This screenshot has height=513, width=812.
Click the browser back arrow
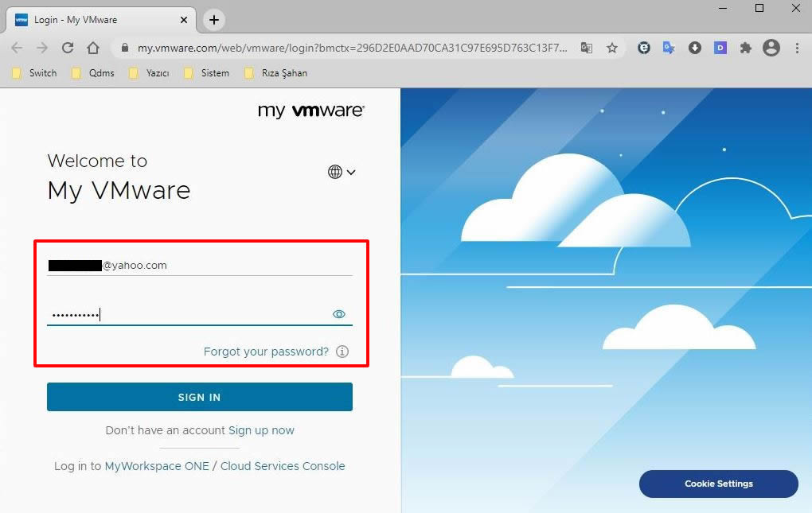(17, 48)
